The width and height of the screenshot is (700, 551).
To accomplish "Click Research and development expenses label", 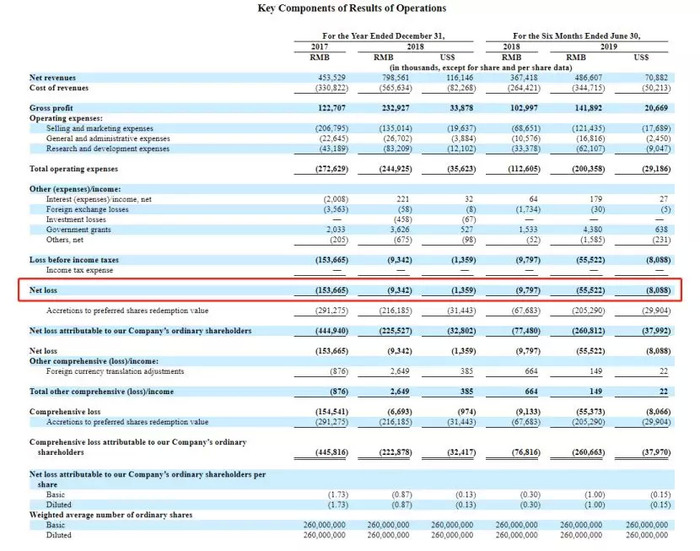I will [x=108, y=149].
